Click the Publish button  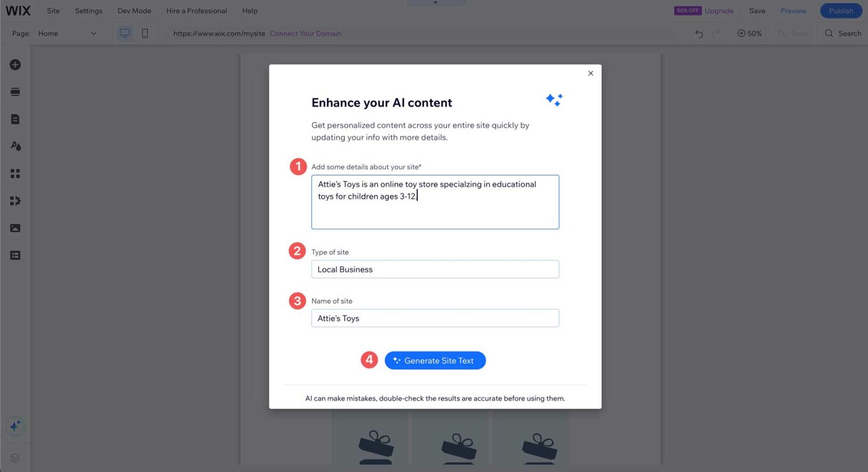840,10
